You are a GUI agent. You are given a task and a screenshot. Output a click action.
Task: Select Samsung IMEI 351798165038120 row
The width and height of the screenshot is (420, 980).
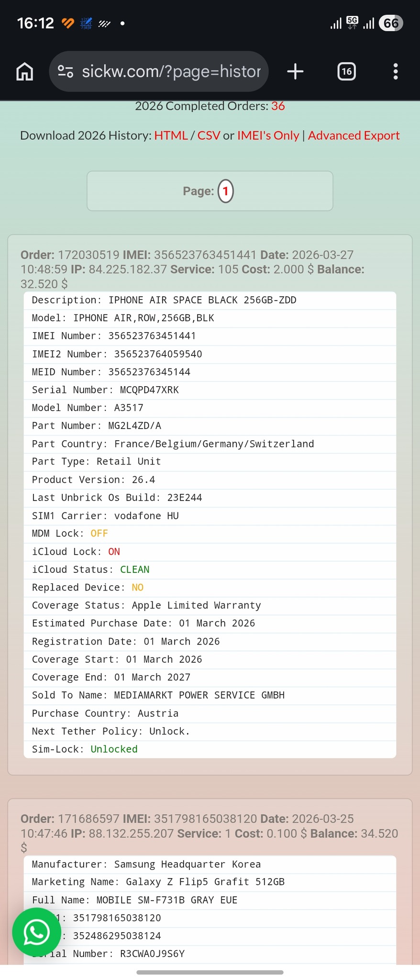(x=210, y=918)
